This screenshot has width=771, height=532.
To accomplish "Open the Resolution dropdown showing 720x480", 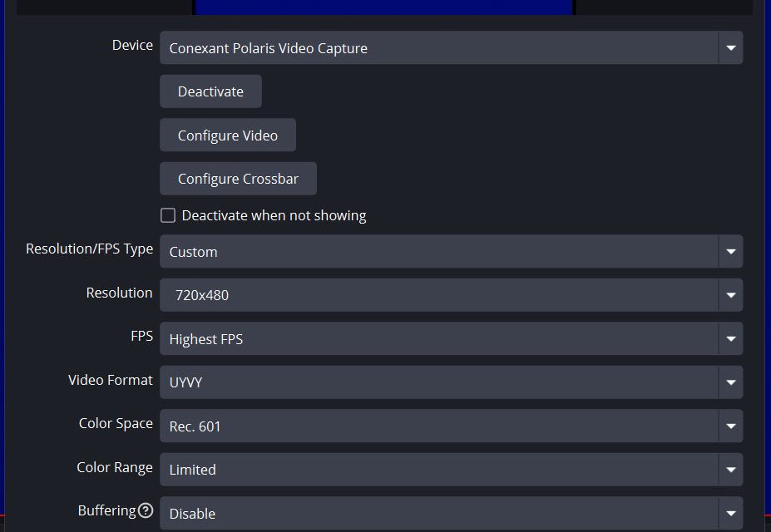I will pyautogui.click(x=438, y=295).
